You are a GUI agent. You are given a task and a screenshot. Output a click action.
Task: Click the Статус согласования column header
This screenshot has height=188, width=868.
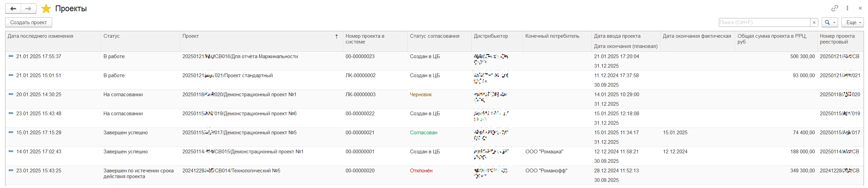click(x=439, y=41)
